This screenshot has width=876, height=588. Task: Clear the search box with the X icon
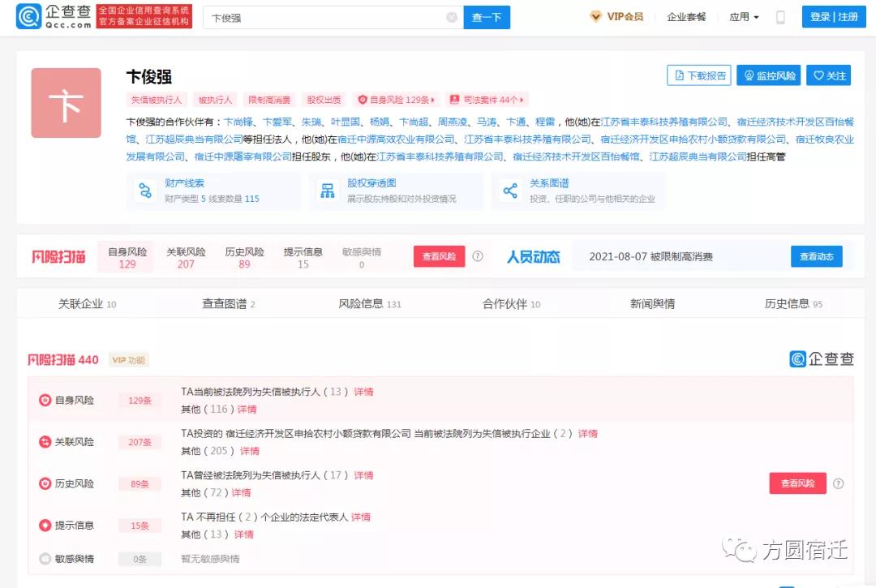coord(452,17)
